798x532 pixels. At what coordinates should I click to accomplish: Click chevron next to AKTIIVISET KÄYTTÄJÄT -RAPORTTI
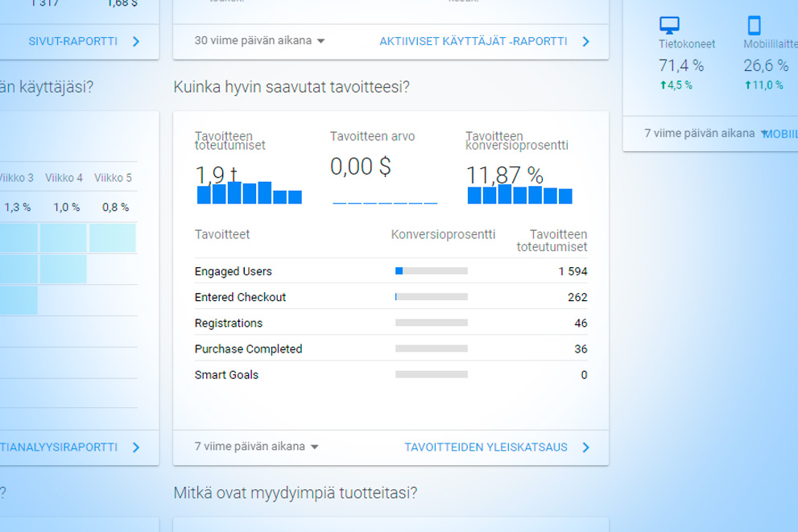click(x=585, y=41)
